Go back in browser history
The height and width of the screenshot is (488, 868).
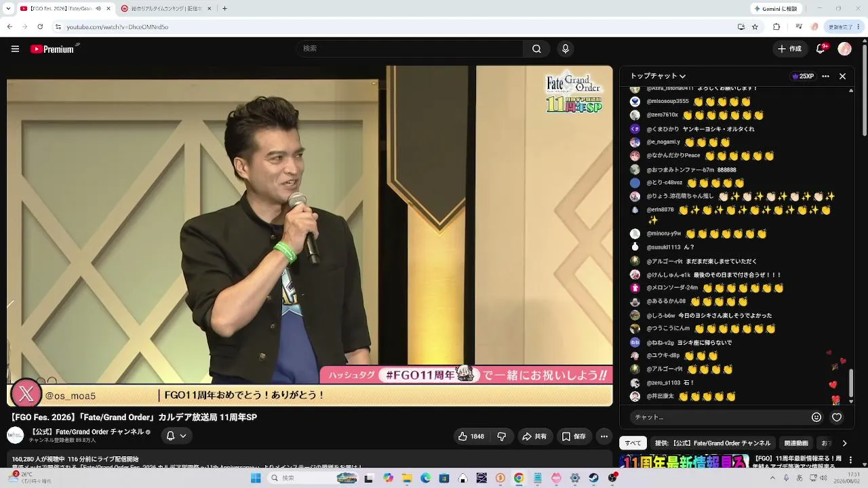pos(9,27)
